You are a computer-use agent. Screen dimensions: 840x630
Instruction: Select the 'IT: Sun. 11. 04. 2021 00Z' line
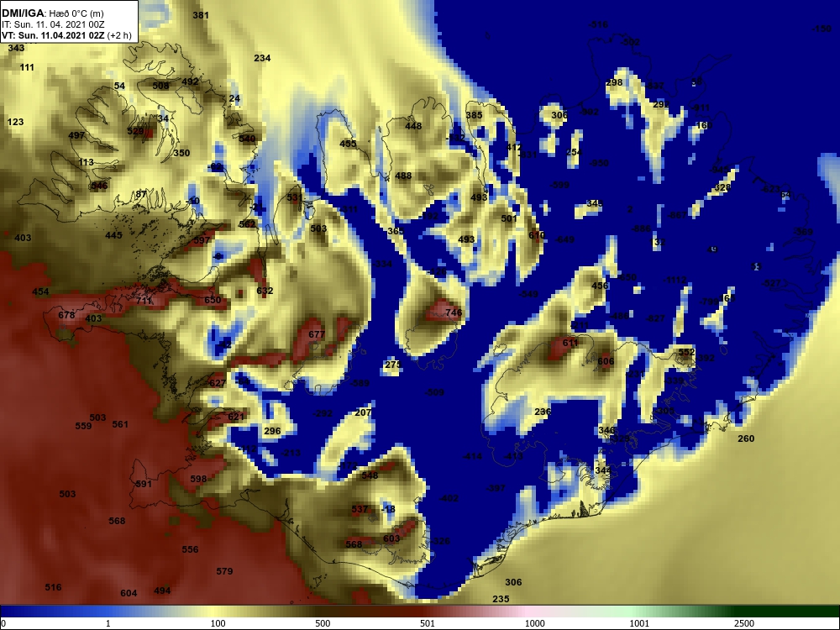[x=53, y=24]
